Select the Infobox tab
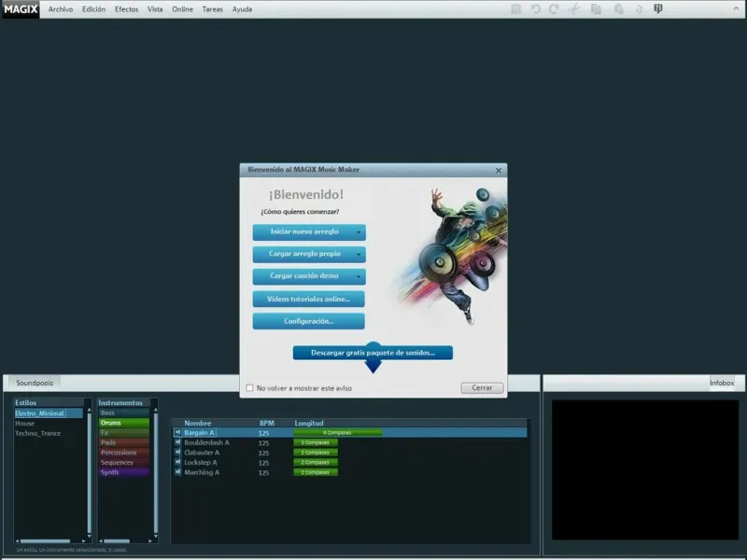Image resolution: width=747 pixels, height=560 pixels. [x=722, y=383]
